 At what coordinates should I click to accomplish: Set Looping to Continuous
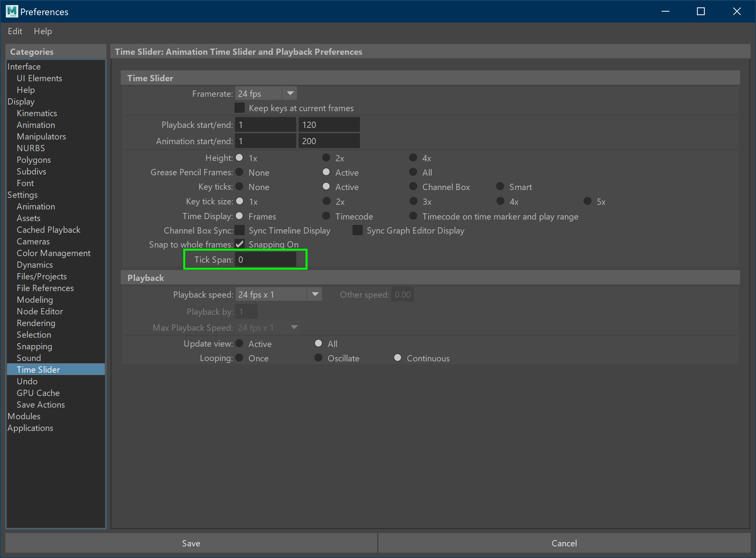(x=397, y=357)
